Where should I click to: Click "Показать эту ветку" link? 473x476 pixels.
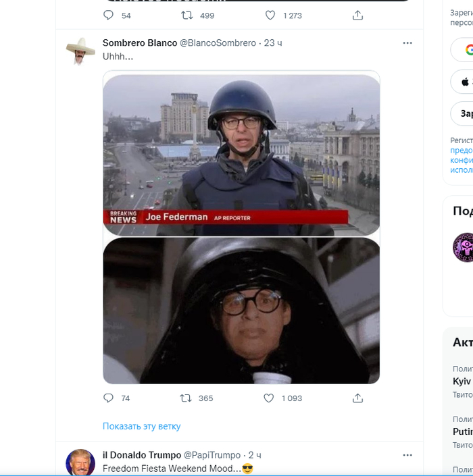pos(141,426)
